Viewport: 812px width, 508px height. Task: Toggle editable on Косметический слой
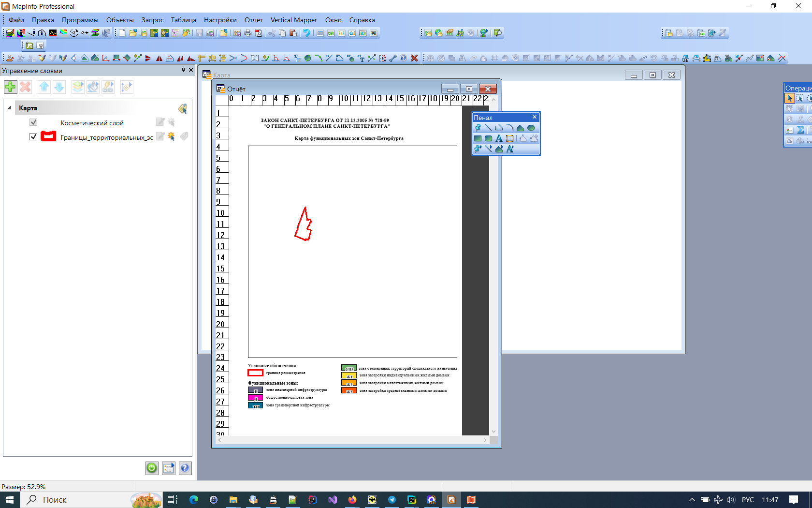(160, 122)
